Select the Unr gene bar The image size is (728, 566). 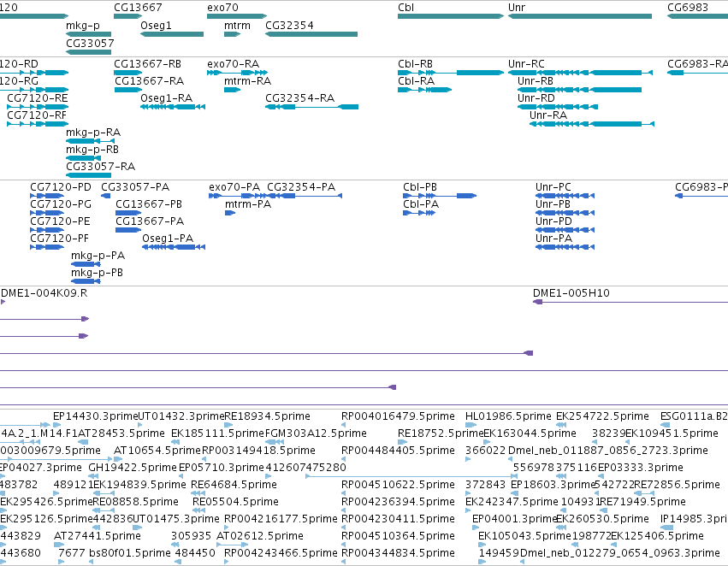click(x=580, y=16)
